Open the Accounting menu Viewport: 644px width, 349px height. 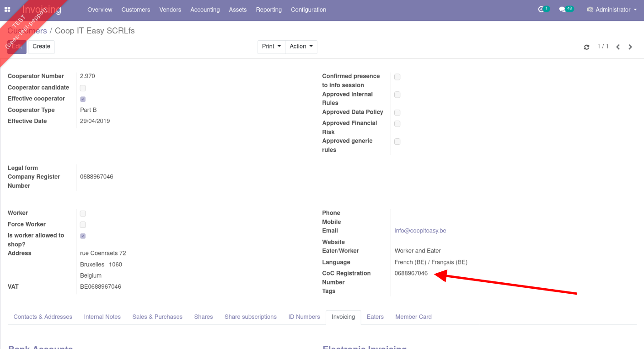(205, 10)
